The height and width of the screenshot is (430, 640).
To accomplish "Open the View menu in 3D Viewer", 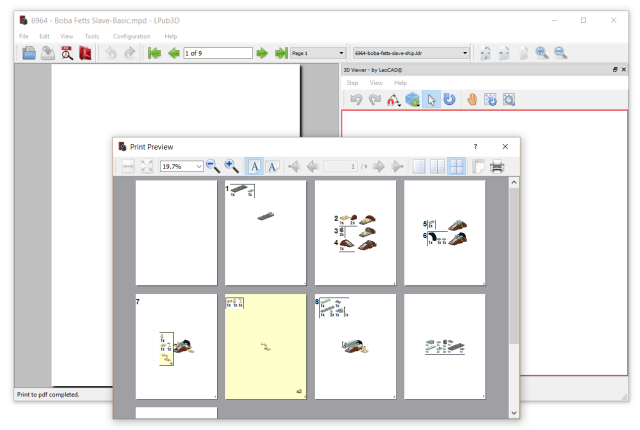I will pos(376,83).
